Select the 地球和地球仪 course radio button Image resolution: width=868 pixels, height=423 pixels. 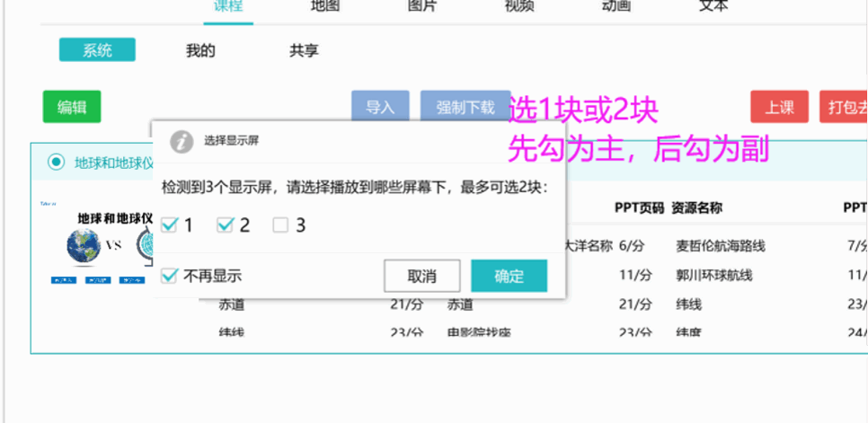57,163
